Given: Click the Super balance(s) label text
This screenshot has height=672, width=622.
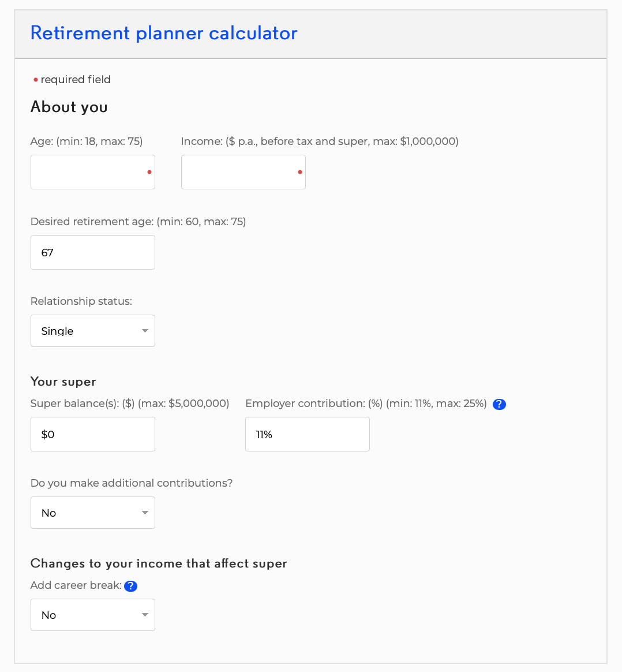Looking at the screenshot, I should 130,404.
